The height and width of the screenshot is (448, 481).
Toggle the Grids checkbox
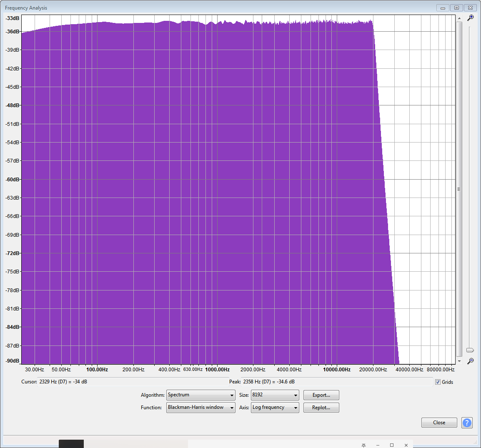point(438,382)
